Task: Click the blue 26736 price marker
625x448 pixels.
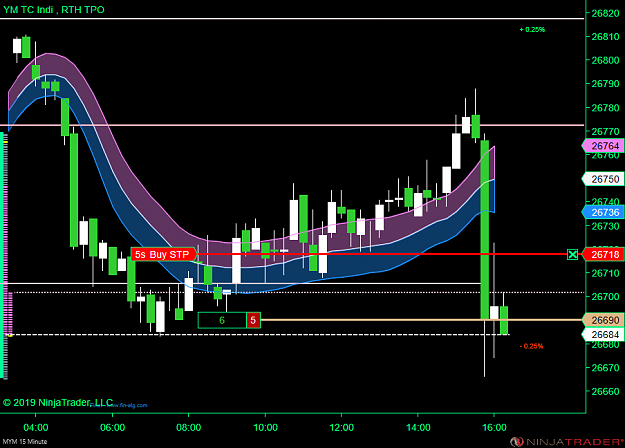Action: point(603,212)
